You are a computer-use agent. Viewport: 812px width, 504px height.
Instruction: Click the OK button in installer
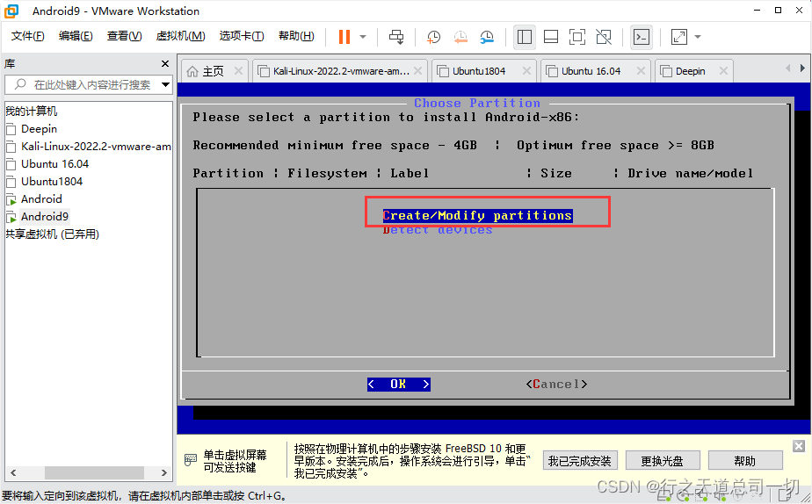pyautogui.click(x=399, y=384)
